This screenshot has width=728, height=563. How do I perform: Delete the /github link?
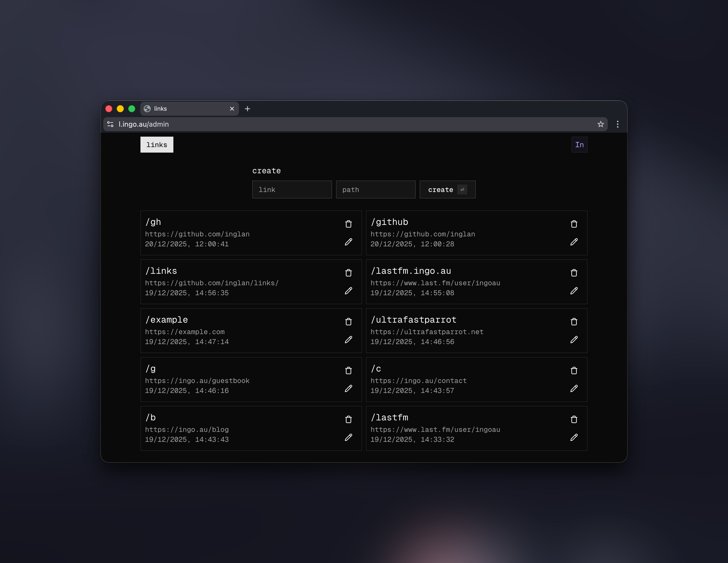(x=574, y=224)
